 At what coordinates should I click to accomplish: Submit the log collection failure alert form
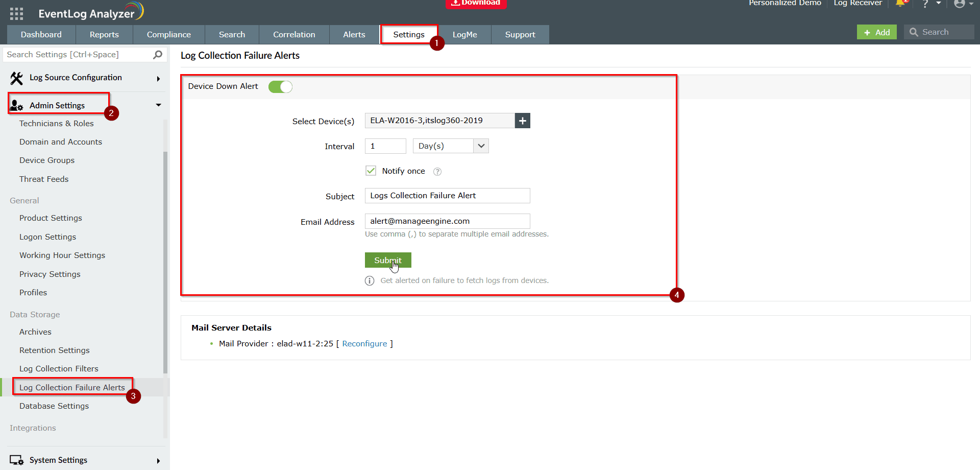tap(388, 260)
